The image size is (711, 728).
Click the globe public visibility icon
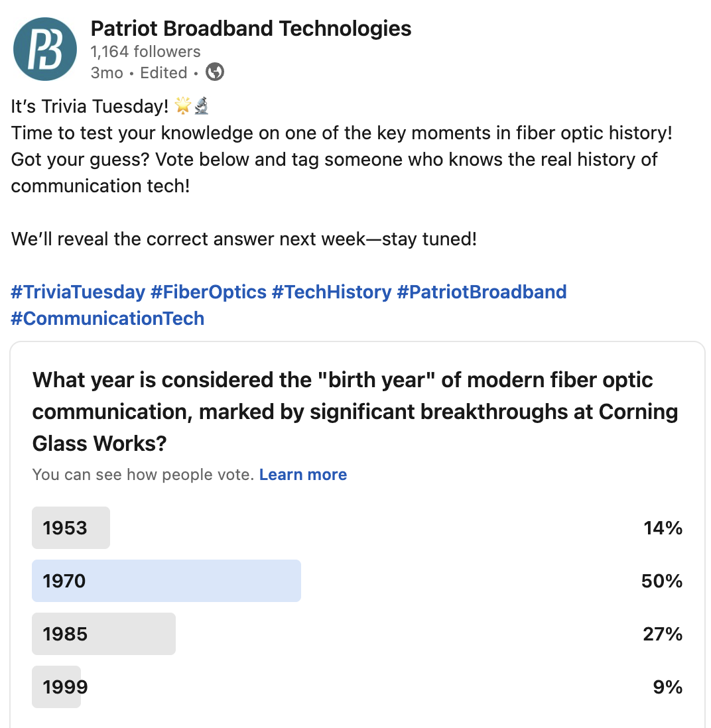214,72
